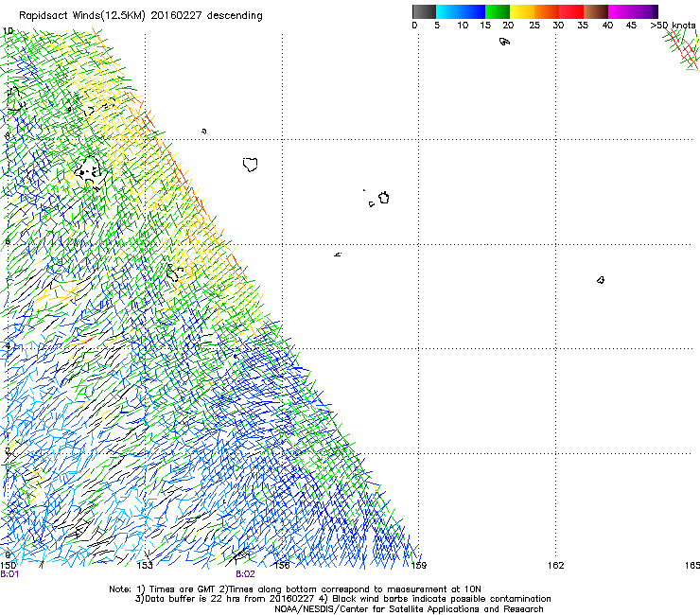Click the island outline near 158 longitude
Viewport: 700px width, 615px height.
(384, 198)
